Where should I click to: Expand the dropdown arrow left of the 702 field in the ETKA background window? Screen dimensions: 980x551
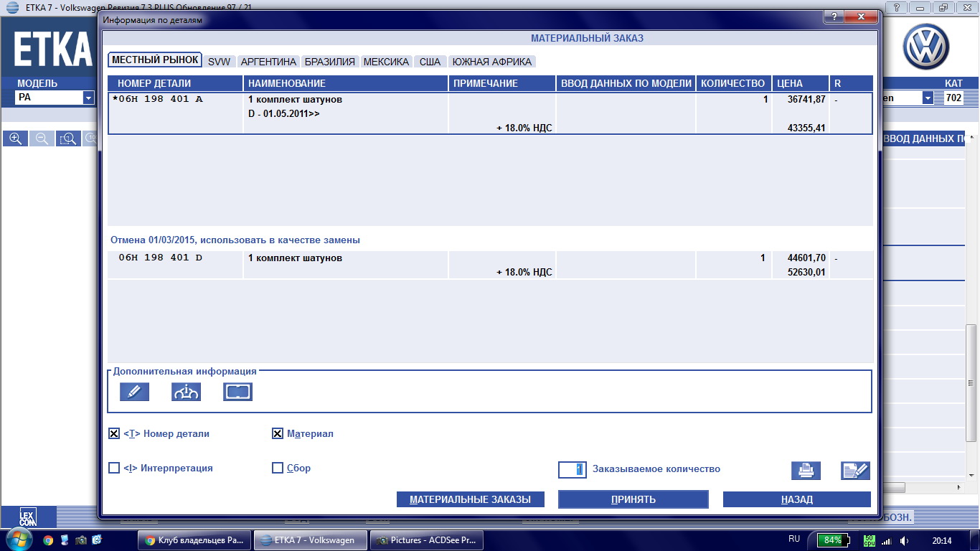[x=928, y=98]
